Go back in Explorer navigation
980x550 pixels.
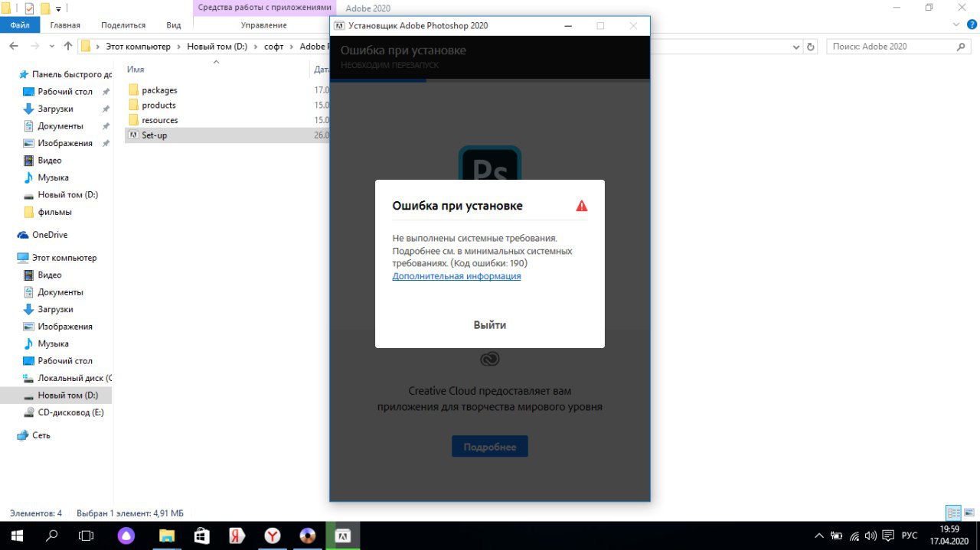(x=14, y=47)
